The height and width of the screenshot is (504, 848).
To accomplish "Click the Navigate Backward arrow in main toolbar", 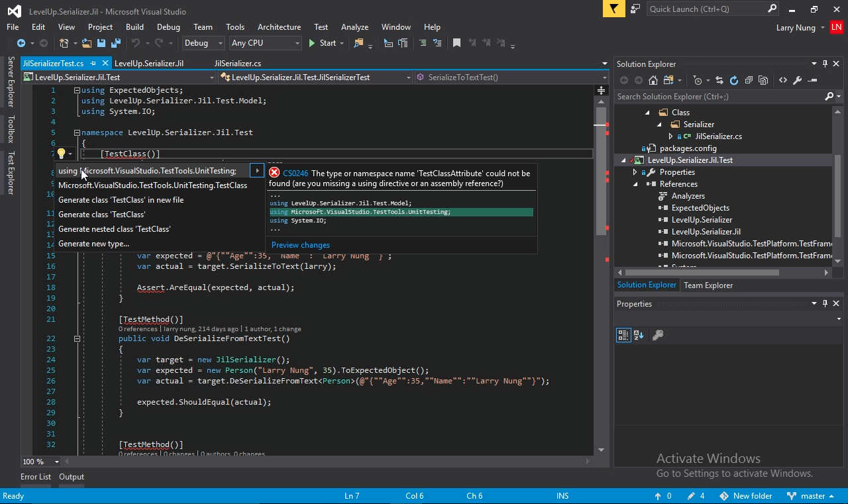I will pyautogui.click(x=21, y=43).
